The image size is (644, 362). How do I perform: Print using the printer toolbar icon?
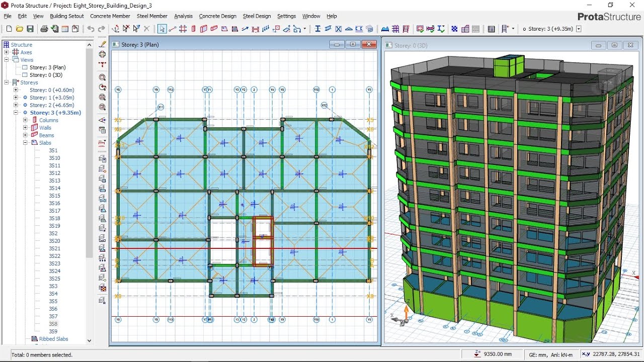[x=44, y=29]
